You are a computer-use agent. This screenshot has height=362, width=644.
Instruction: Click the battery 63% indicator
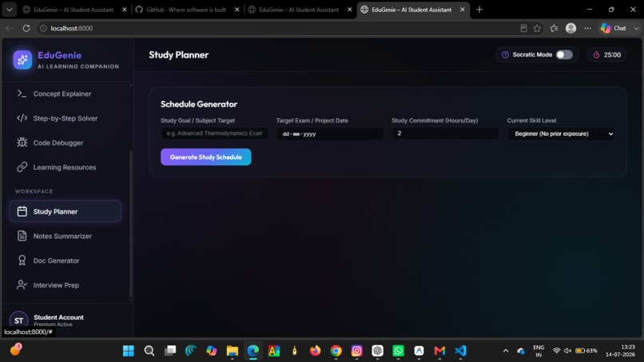[x=586, y=351]
